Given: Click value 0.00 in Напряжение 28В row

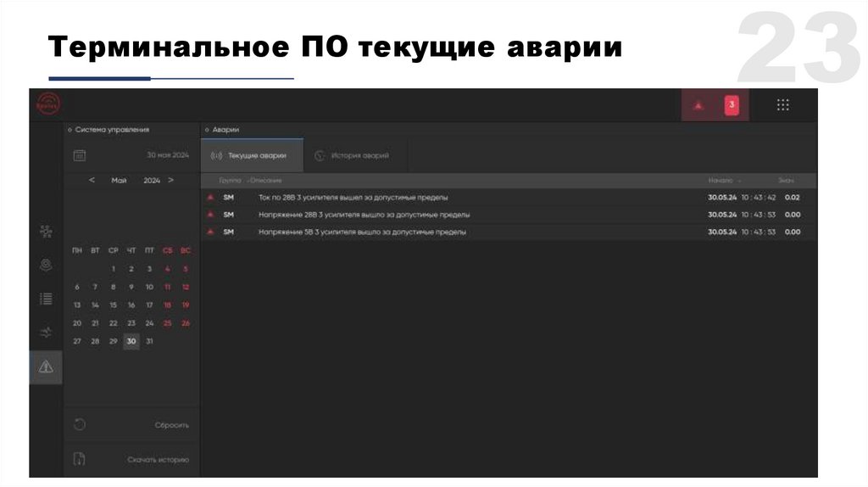Looking at the screenshot, I should (793, 215).
